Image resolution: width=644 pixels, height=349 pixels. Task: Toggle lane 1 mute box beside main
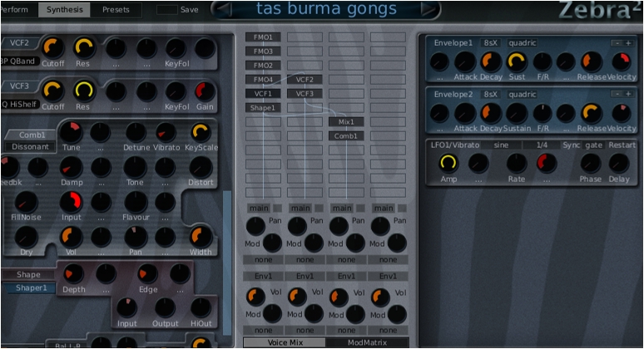point(278,209)
